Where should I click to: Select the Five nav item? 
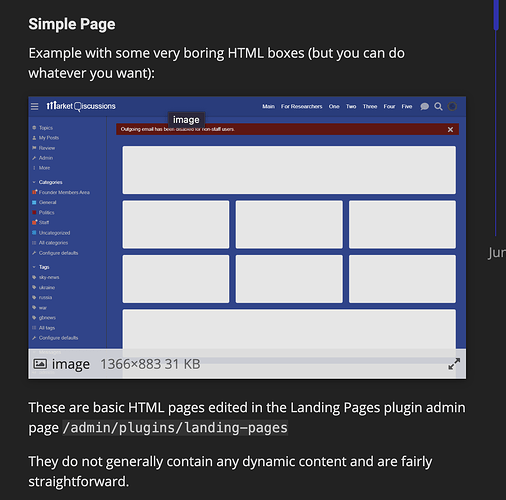point(407,106)
